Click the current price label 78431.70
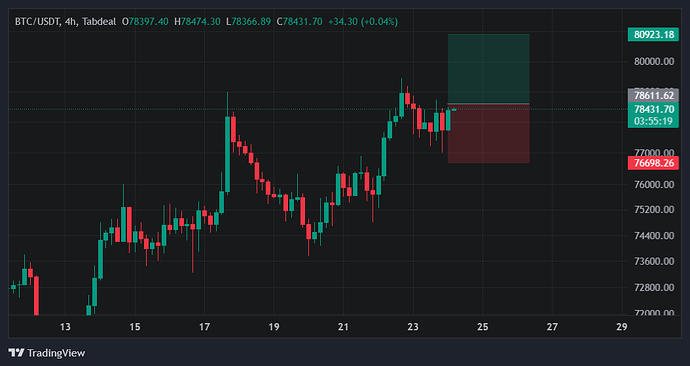Screen dimensions: 690x366 tap(653, 109)
